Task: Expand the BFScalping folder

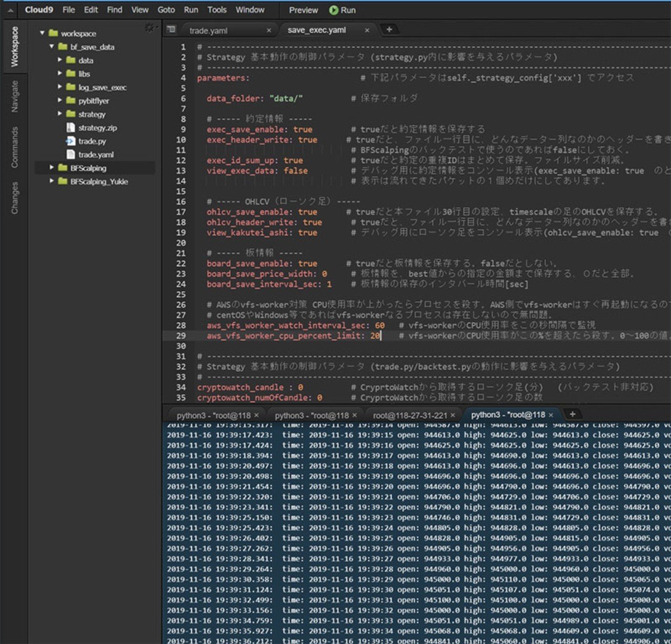Action: tap(51, 168)
